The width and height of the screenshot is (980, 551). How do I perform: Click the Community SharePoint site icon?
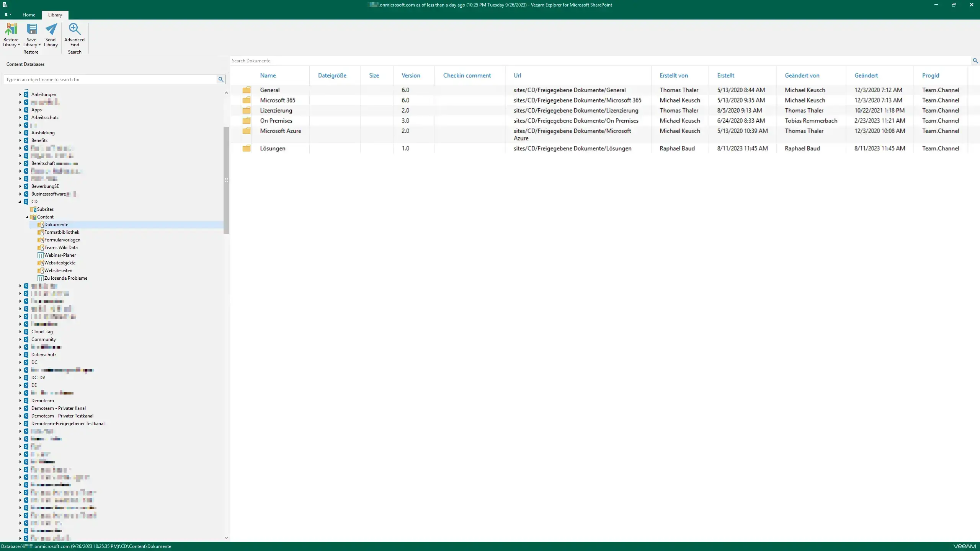(x=26, y=339)
